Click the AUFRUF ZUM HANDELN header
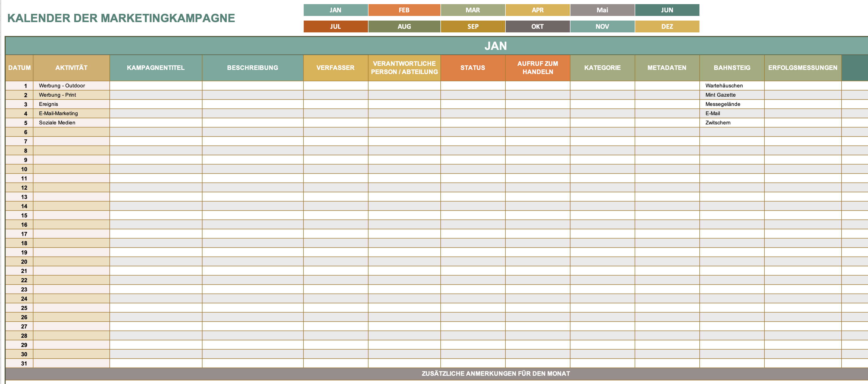The width and height of the screenshot is (868, 384). pyautogui.click(x=538, y=68)
